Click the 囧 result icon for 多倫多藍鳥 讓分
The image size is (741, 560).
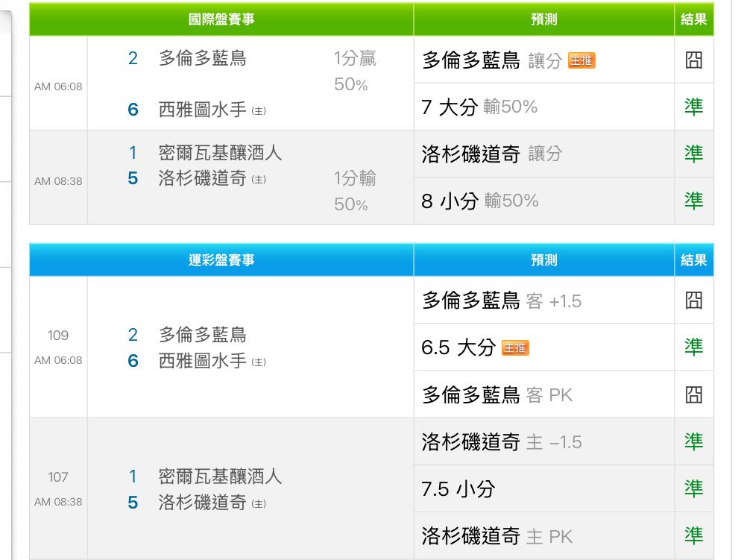pyautogui.click(x=693, y=60)
